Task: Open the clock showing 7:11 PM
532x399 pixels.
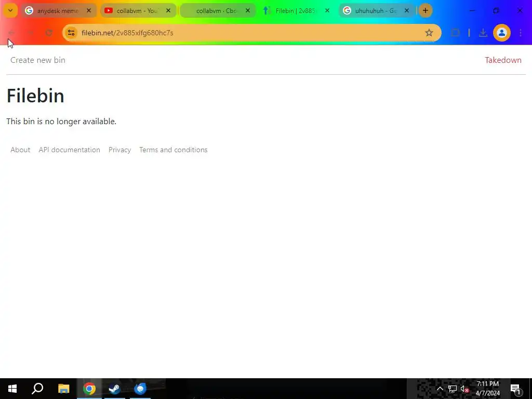Action: coord(487,389)
